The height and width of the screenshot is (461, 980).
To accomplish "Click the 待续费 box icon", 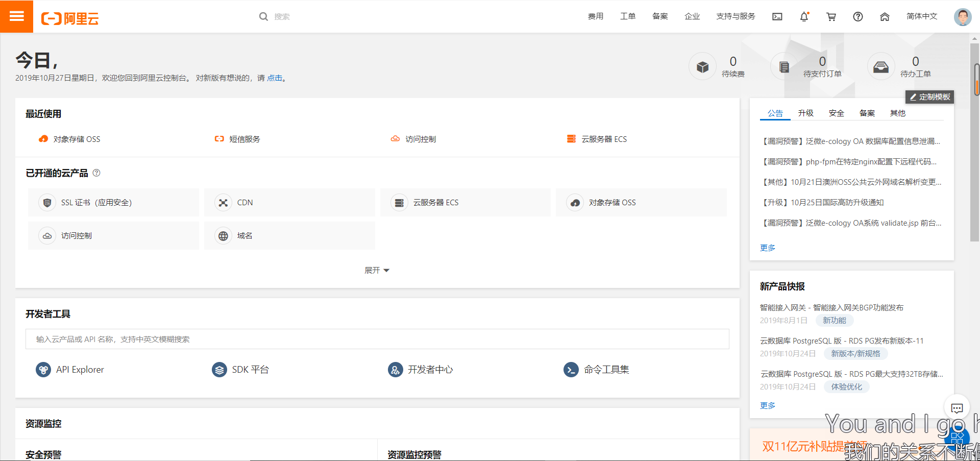I will point(703,67).
